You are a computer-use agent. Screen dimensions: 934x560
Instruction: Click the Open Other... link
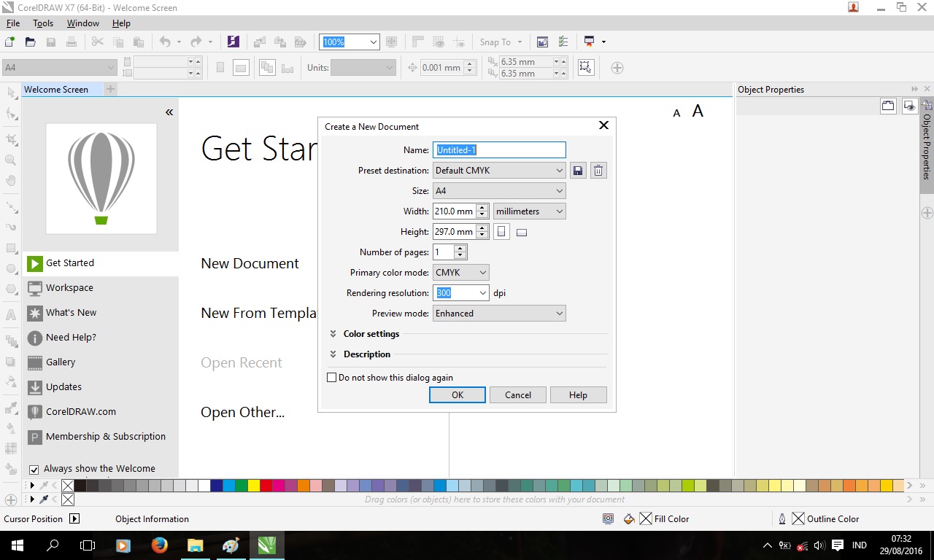tap(243, 413)
